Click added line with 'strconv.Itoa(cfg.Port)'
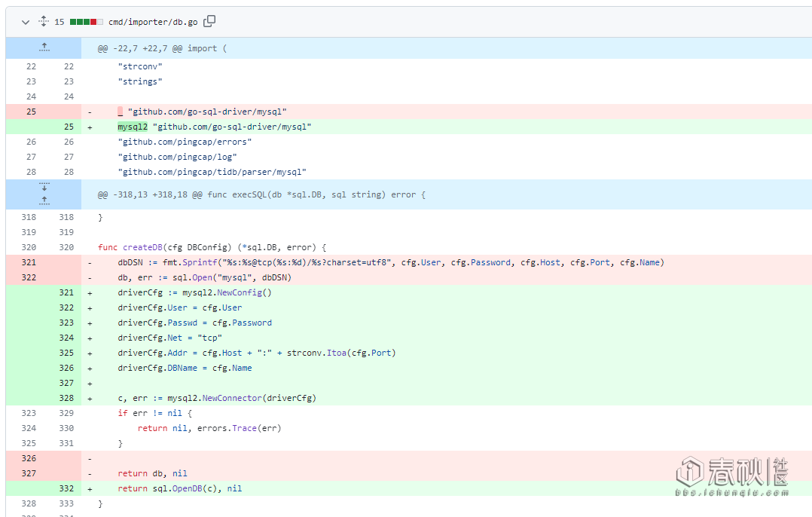This screenshot has height=517, width=812. coord(257,352)
